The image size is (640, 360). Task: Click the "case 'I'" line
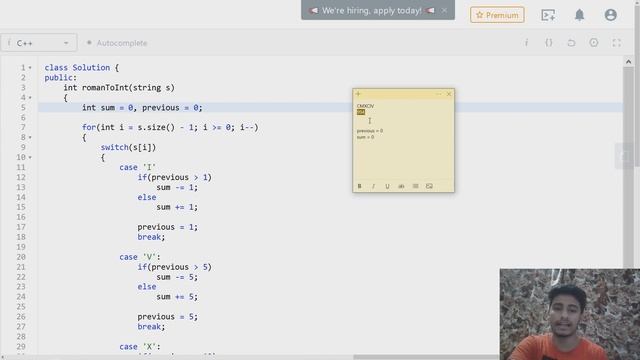pos(138,167)
